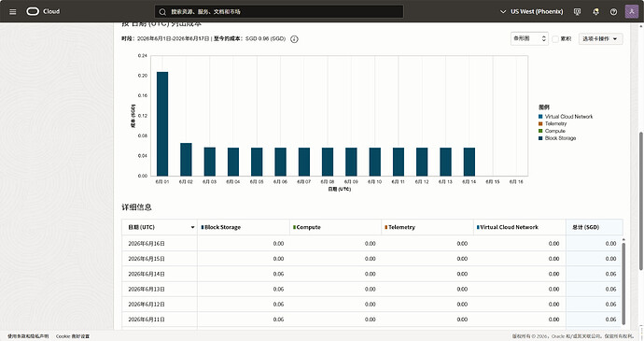644x341 pixels.
Task: Toggle the 累积 cumulative checkbox
Action: coord(555,38)
